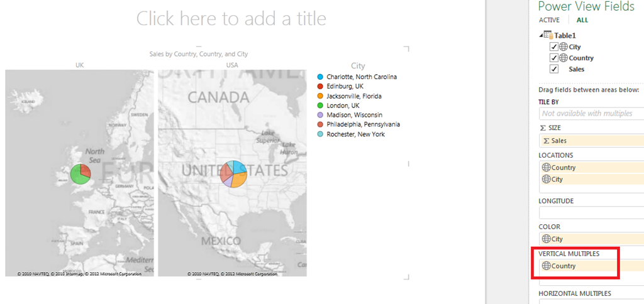Uncheck the City field checkbox

coord(554,46)
